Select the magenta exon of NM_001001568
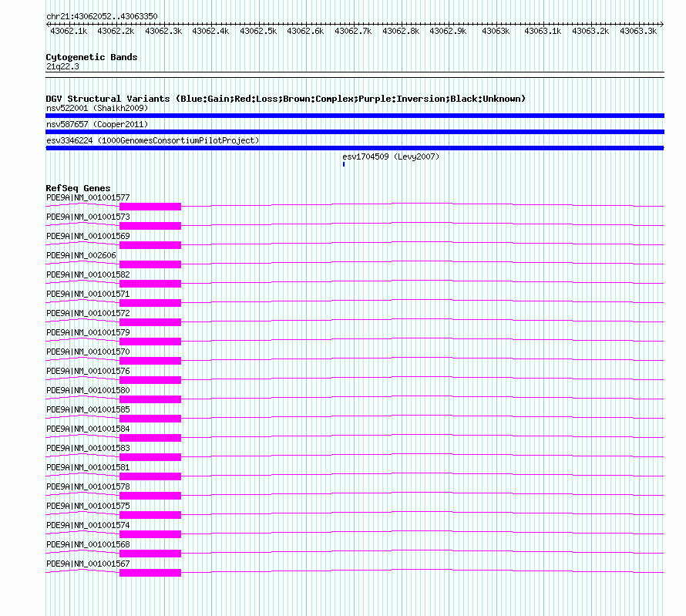Viewport: 686px width, 616px height. pos(150,553)
